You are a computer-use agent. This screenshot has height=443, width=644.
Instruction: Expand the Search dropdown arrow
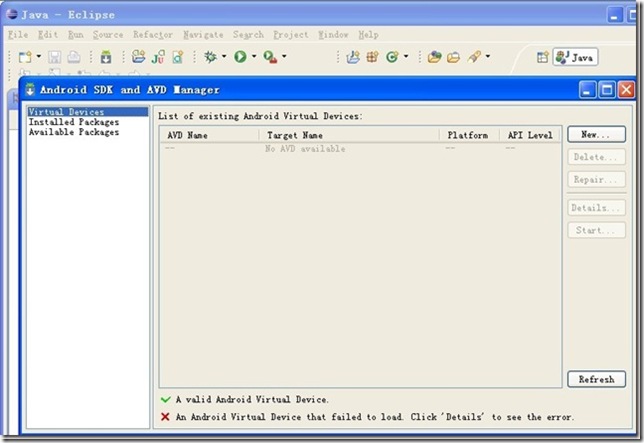click(488, 56)
